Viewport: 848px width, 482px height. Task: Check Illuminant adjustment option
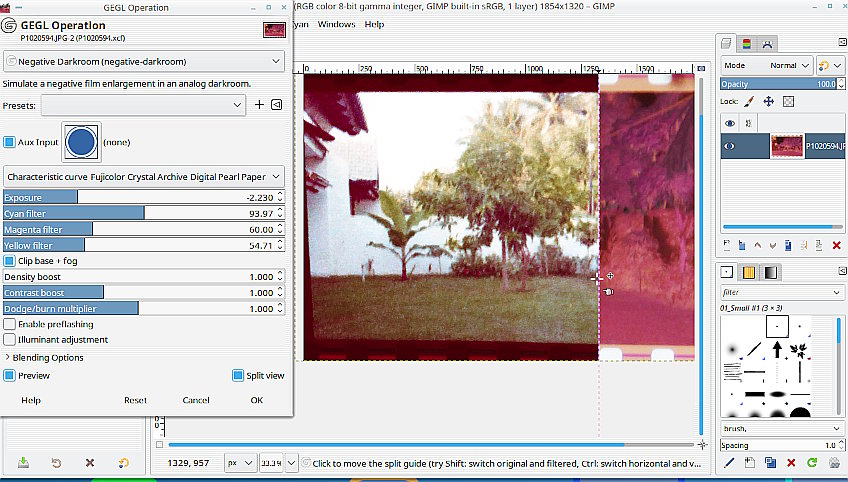tap(9, 340)
